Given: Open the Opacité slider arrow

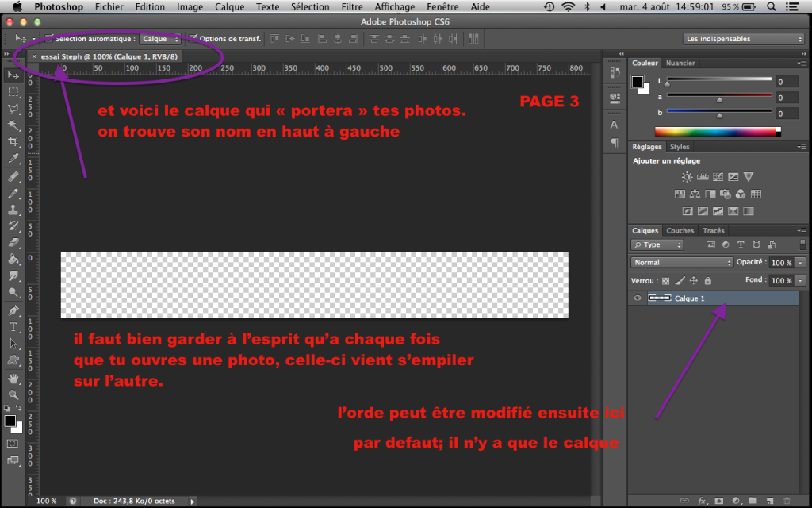Looking at the screenshot, I should pyautogui.click(x=801, y=263).
